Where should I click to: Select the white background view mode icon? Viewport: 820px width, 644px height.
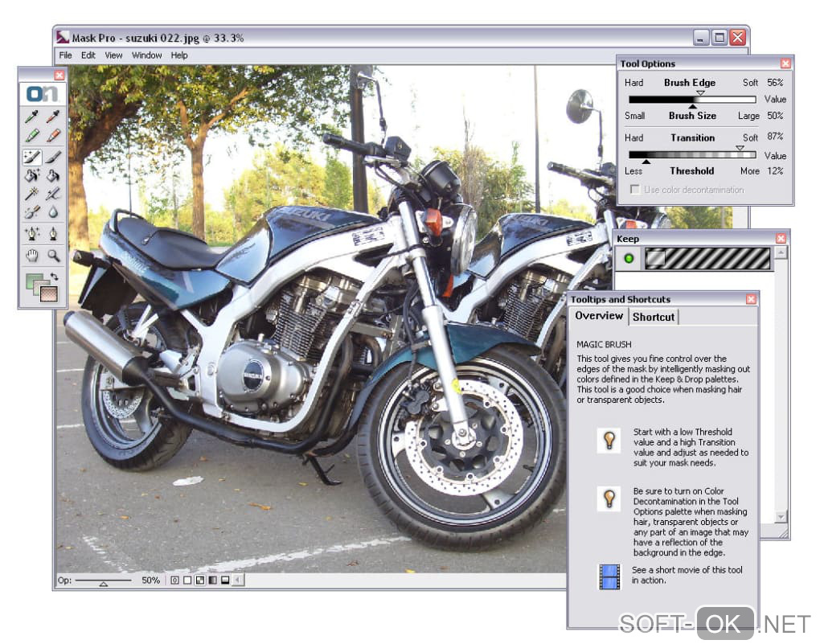point(187,580)
